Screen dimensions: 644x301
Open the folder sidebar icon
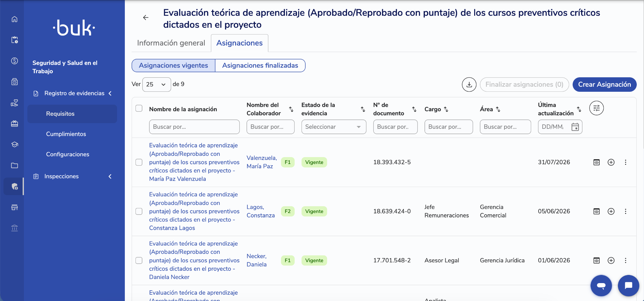coord(14,165)
